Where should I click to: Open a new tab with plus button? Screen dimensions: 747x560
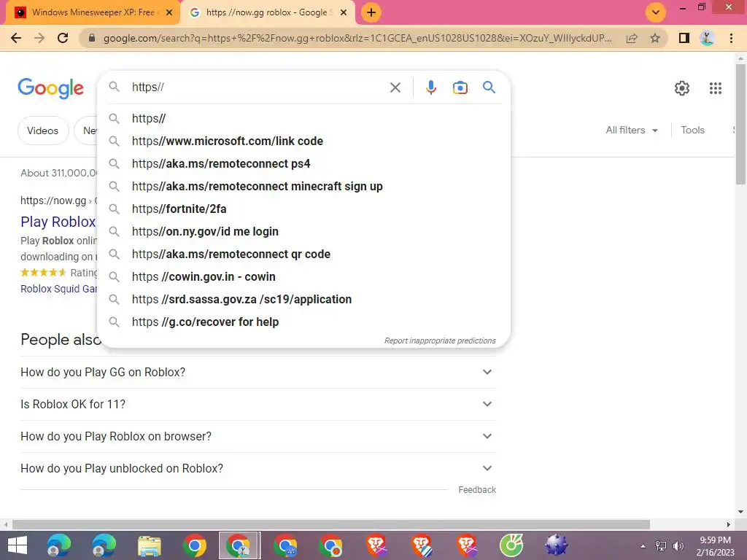click(371, 12)
